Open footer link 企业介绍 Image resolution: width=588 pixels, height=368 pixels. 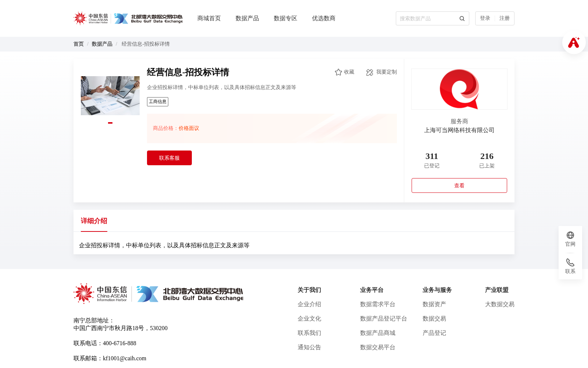309,304
